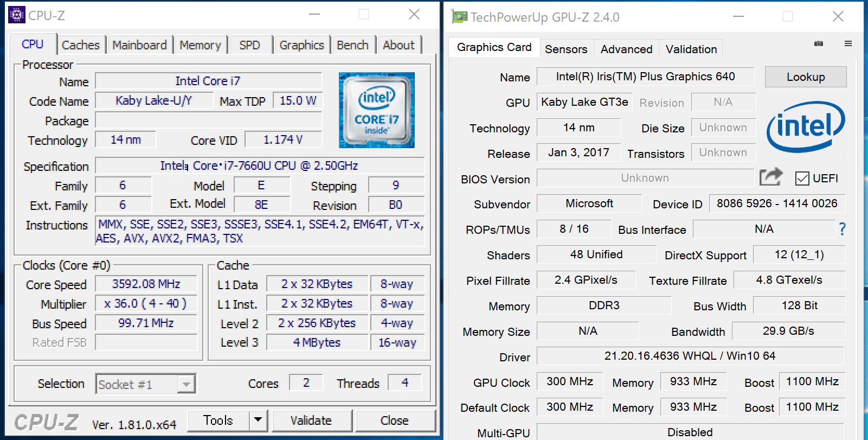
Task: Click the Release date Jan 3, 2017
Action: 578,152
